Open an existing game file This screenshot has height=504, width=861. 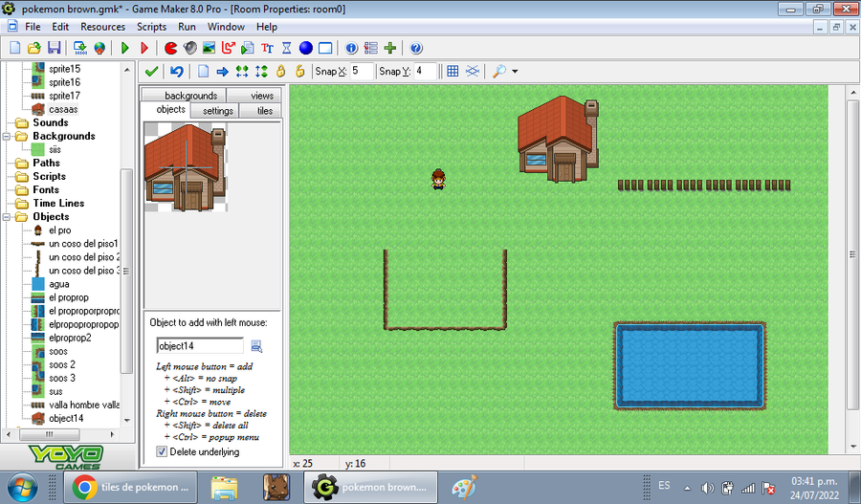point(34,49)
